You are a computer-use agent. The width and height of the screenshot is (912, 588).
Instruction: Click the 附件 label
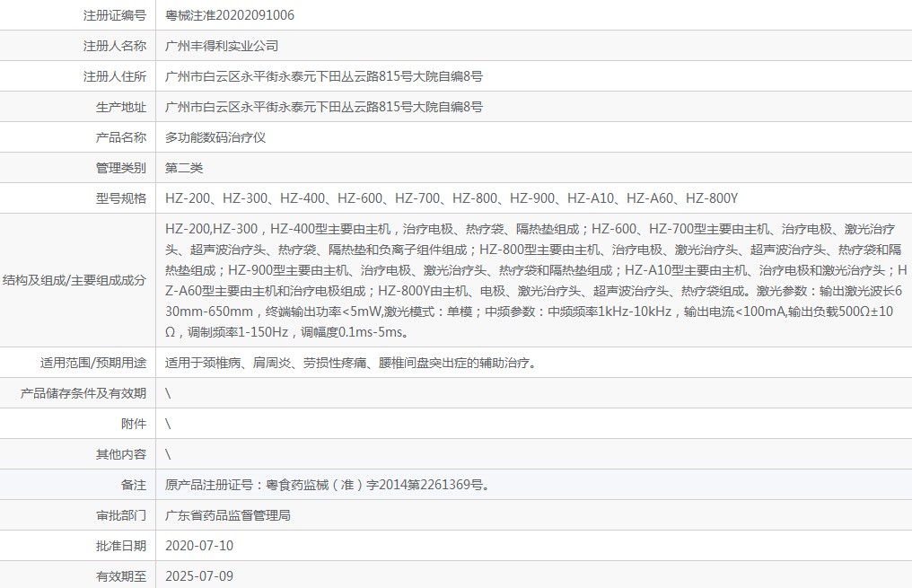134,424
